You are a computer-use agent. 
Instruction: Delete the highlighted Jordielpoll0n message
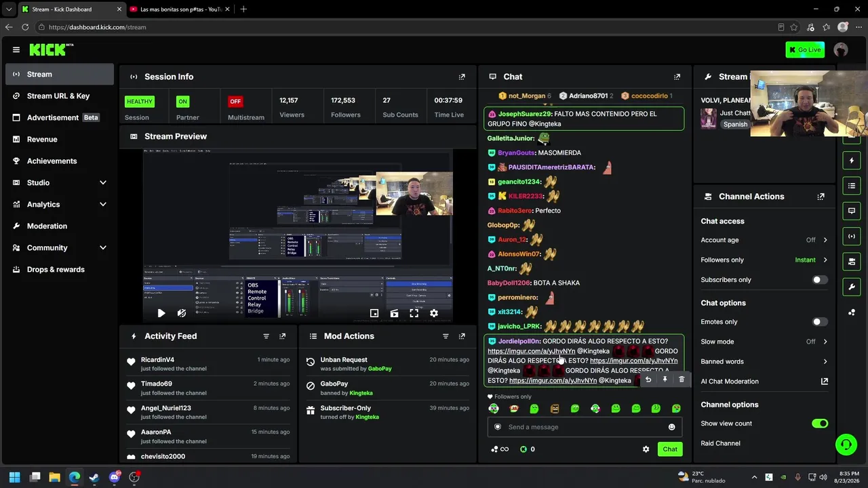pyautogui.click(x=682, y=380)
